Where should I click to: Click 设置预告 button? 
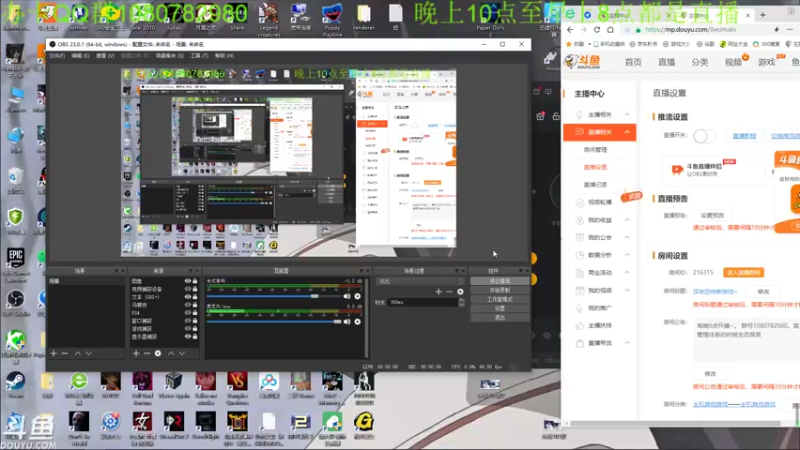point(712,215)
